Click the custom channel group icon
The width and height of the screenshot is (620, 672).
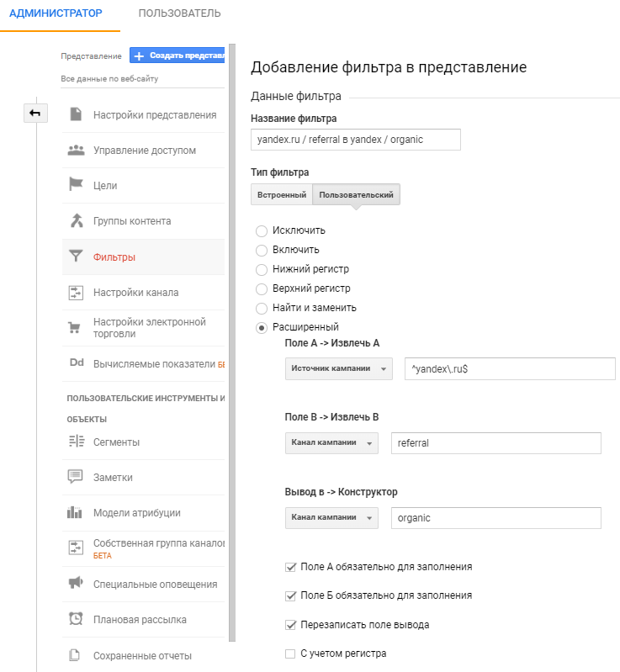point(76,548)
